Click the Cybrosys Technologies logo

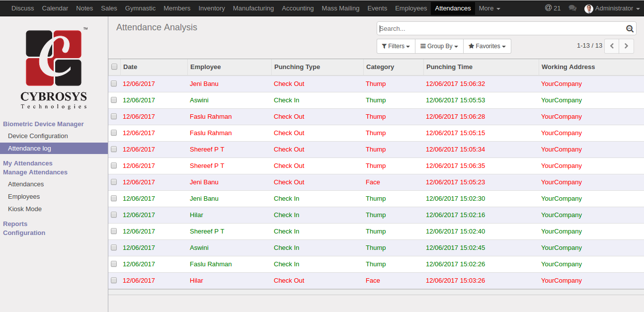pos(54,68)
